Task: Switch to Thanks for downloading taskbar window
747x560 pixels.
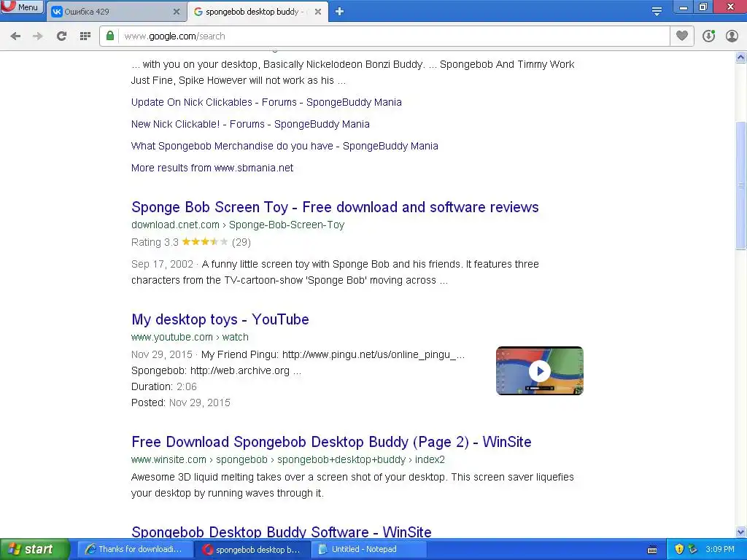Action: [135, 550]
